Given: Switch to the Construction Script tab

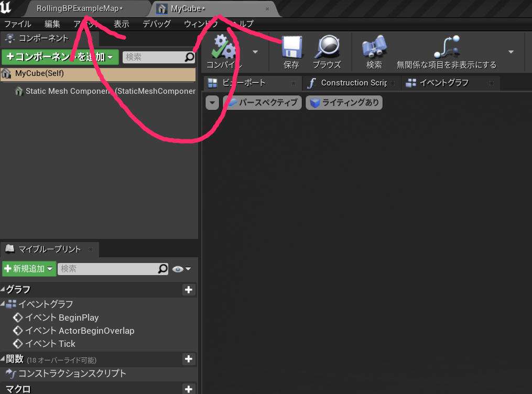Looking at the screenshot, I should [x=348, y=83].
